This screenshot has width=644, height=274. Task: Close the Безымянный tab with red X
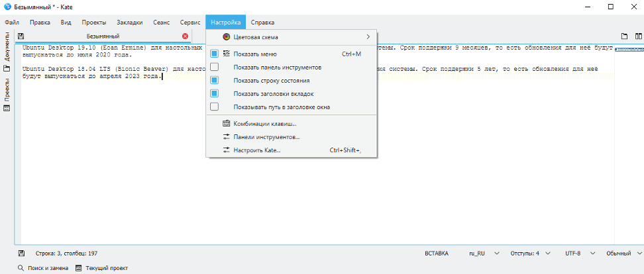pos(185,36)
